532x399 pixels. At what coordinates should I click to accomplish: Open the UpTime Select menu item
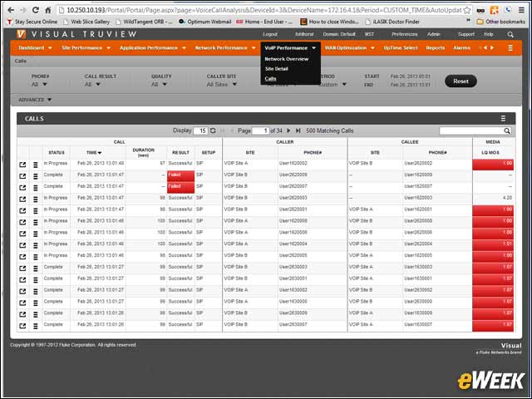pyautogui.click(x=401, y=48)
